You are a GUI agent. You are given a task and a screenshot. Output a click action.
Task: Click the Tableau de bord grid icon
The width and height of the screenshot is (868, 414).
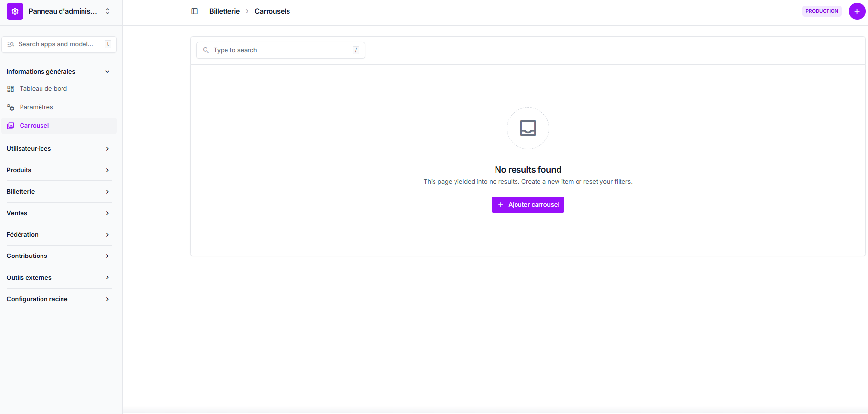pos(11,89)
